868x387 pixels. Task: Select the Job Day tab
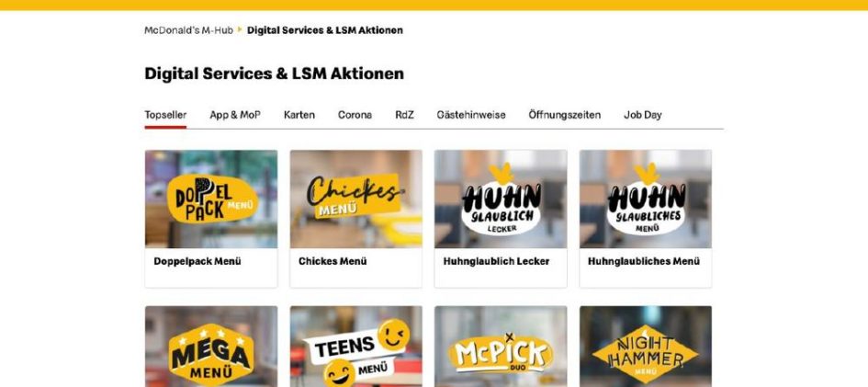tap(643, 115)
